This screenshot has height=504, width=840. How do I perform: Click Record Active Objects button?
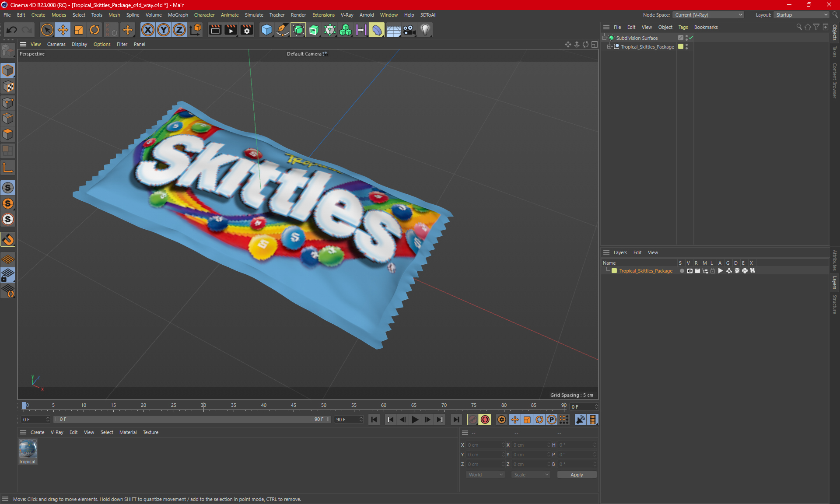473,420
